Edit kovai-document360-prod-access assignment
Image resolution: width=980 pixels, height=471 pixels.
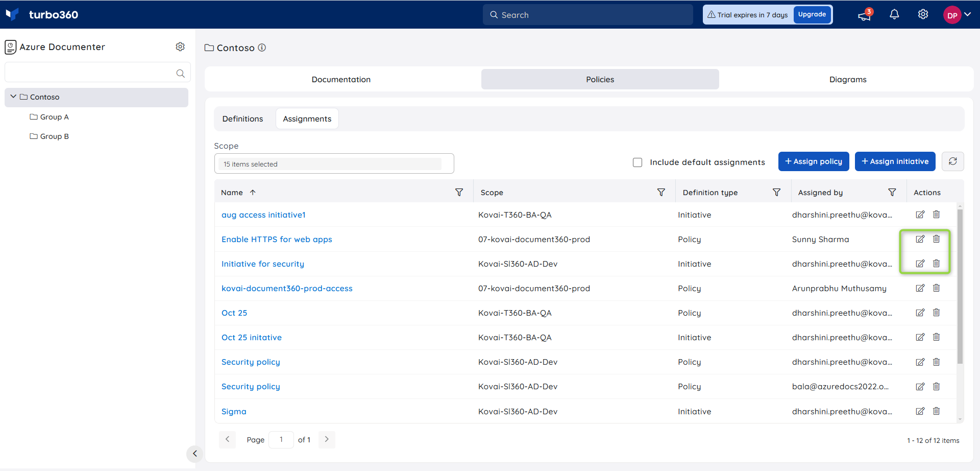click(x=920, y=288)
